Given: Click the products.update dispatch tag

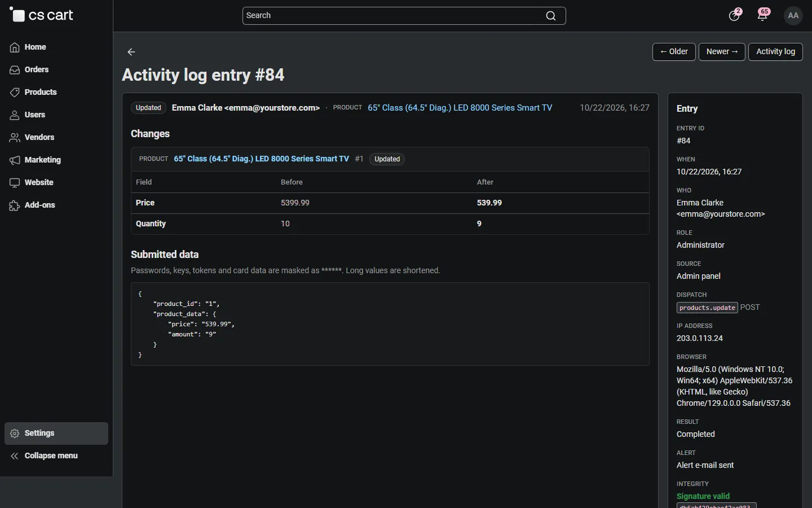Looking at the screenshot, I should pyautogui.click(x=707, y=308).
